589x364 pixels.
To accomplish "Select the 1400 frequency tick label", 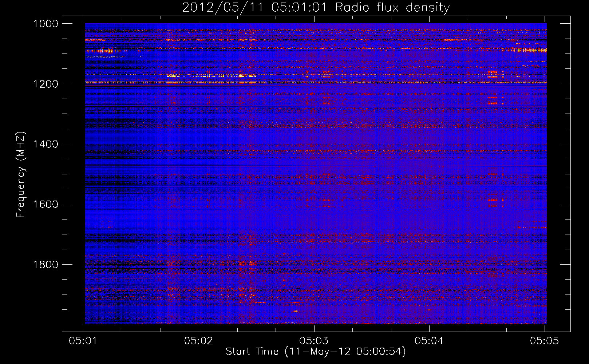I will click(46, 144).
